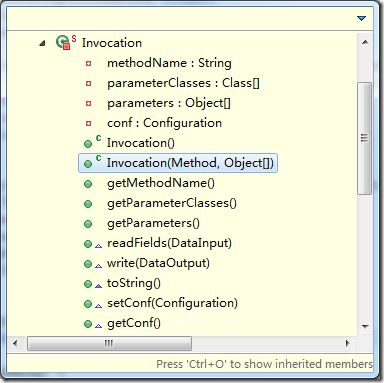Click the horizontal scrollbar right arrow
The width and height of the screenshot is (384, 383).
(x=348, y=343)
